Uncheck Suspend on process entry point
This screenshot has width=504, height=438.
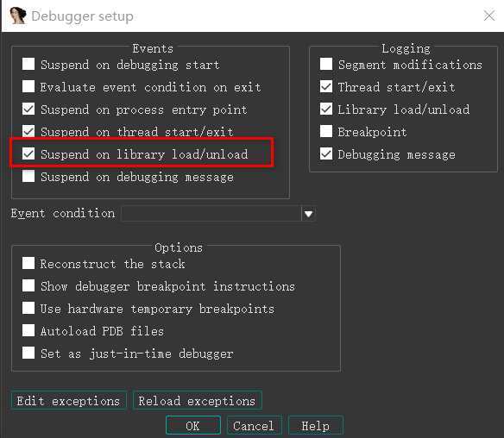[28, 109]
